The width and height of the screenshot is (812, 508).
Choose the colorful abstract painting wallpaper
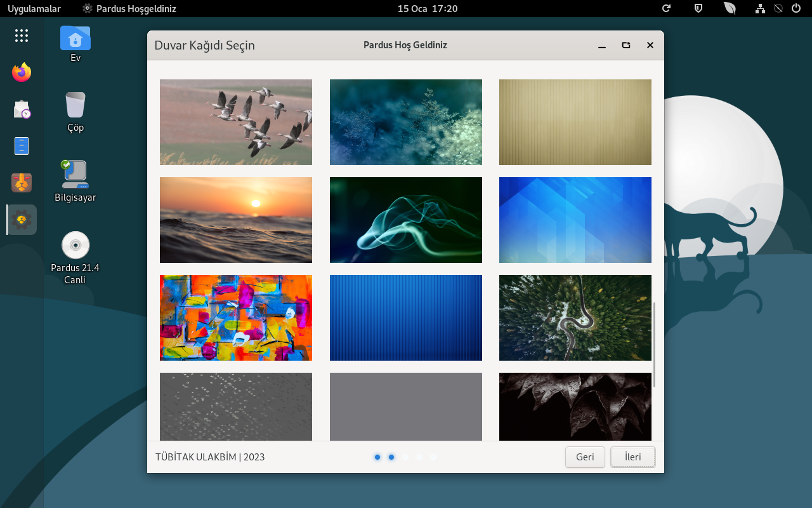[x=236, y=317]
